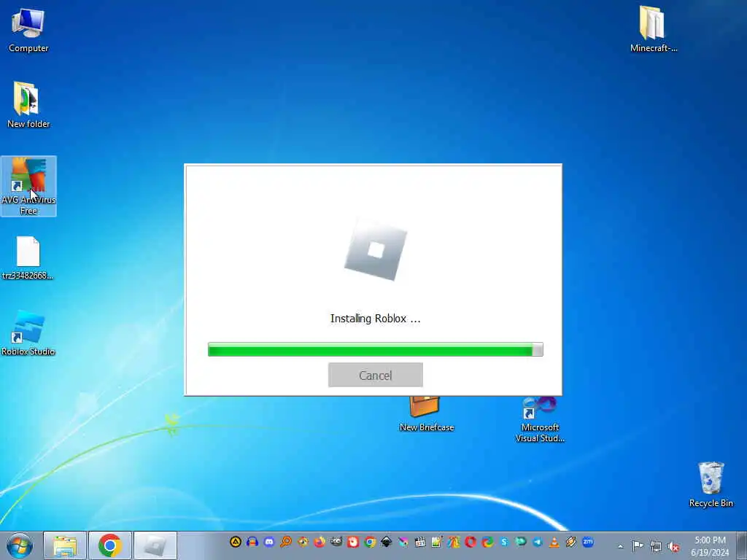Select the Computer desktop icon

pyautogui.click(x=28, y=30)
